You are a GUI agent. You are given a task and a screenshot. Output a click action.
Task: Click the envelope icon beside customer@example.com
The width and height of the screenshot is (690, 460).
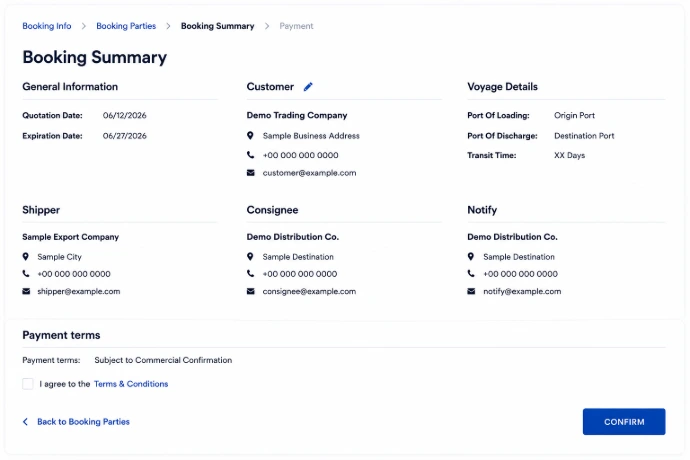click(250, 173)
